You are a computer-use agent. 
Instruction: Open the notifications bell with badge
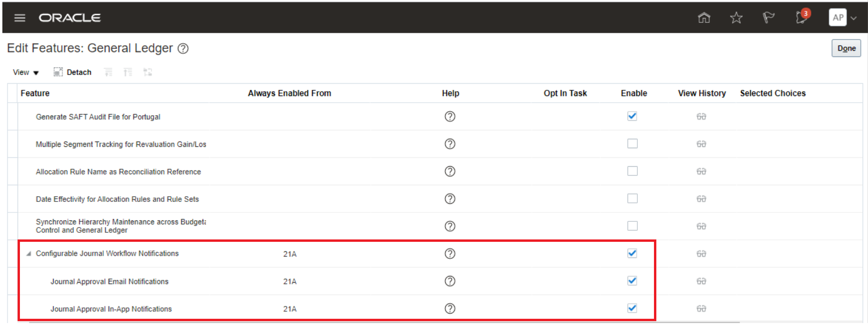click(802, 17)
